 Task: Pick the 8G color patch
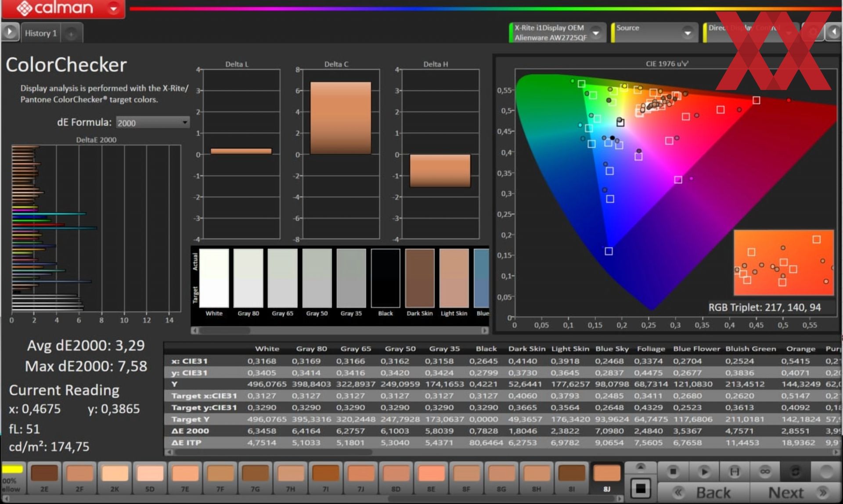point(501,478)
